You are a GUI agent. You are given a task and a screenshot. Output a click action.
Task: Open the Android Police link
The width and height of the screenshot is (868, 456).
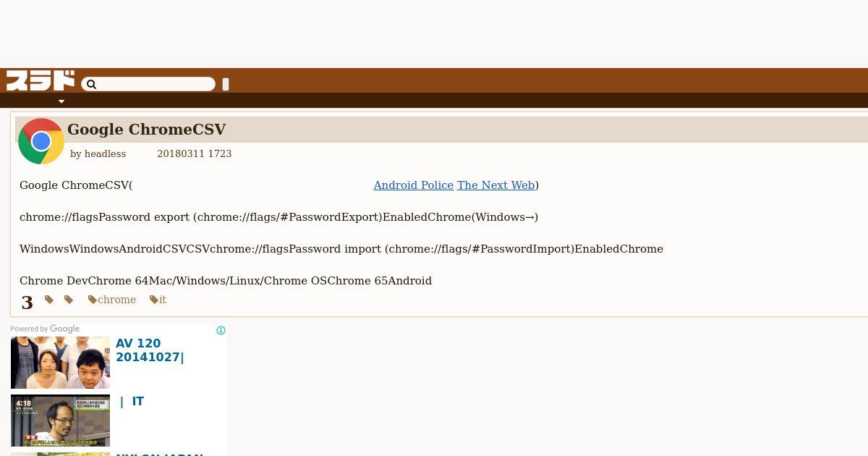414,185
